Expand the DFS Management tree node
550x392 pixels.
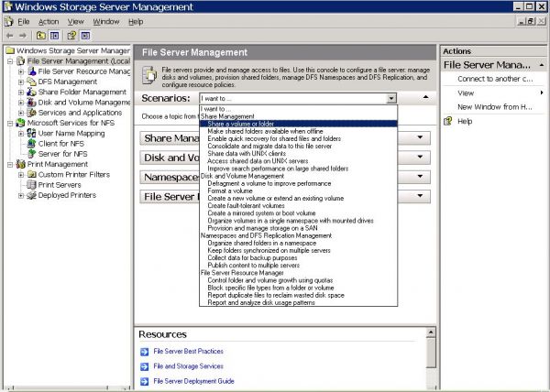click(21, 82)
